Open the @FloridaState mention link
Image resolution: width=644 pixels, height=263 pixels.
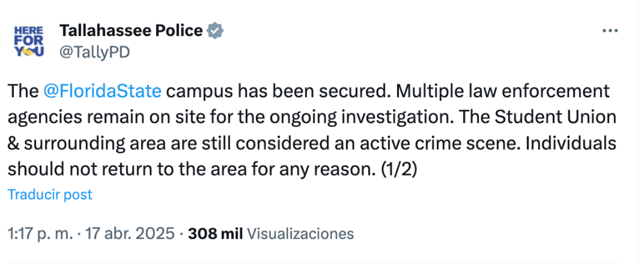pyautogui.click(x=102, y=91)
